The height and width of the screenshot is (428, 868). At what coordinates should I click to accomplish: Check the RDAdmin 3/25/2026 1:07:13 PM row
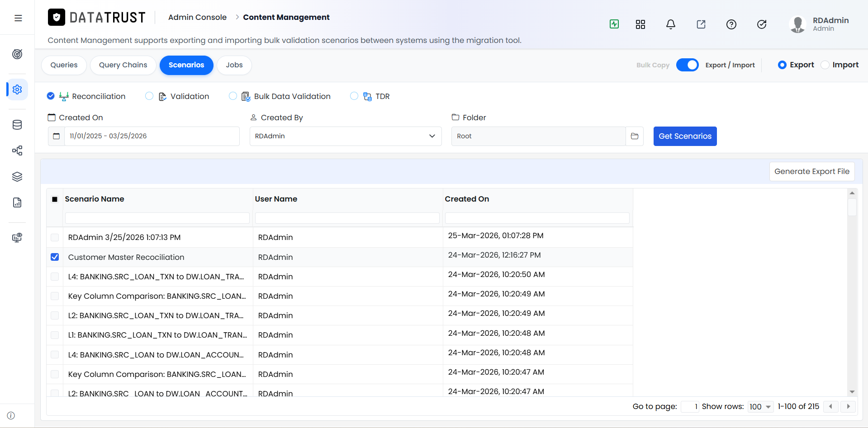coord(55,237)
